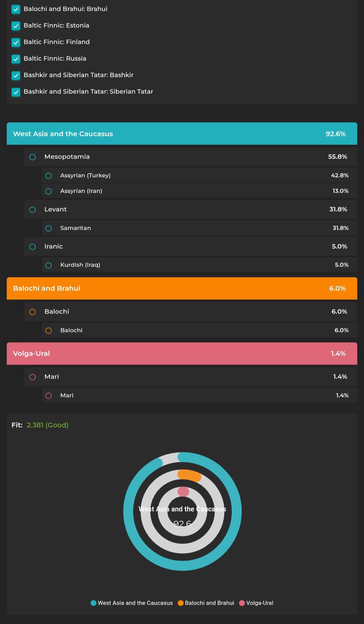Collapse the Volga-Ural pink header
This screenshot has height=624, width=364.
pyautogui.click(x=182, y=353)
